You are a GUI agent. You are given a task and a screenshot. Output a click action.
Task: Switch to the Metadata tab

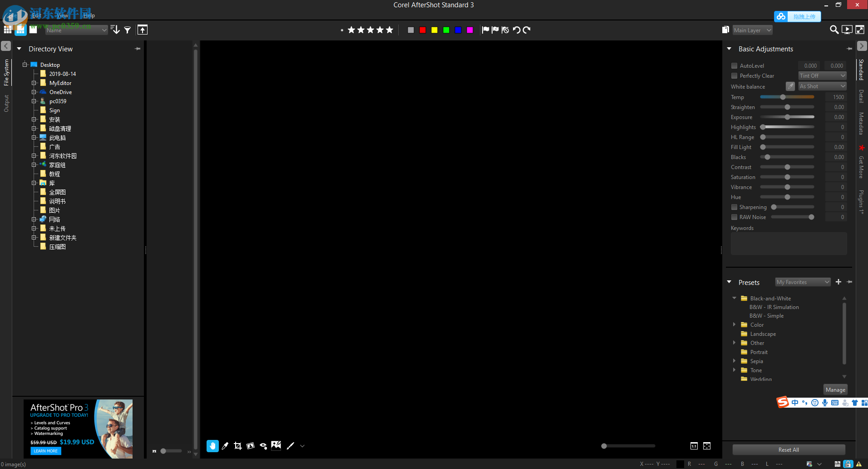861,124
